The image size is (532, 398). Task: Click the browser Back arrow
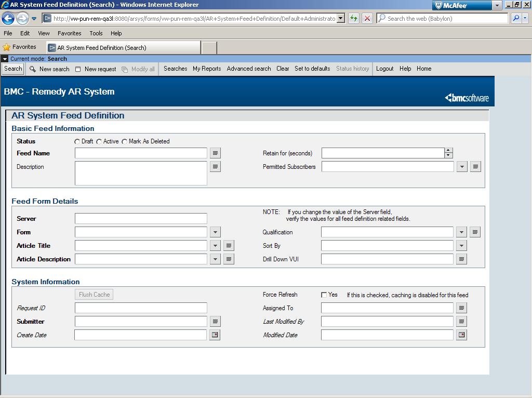[8, 18]
